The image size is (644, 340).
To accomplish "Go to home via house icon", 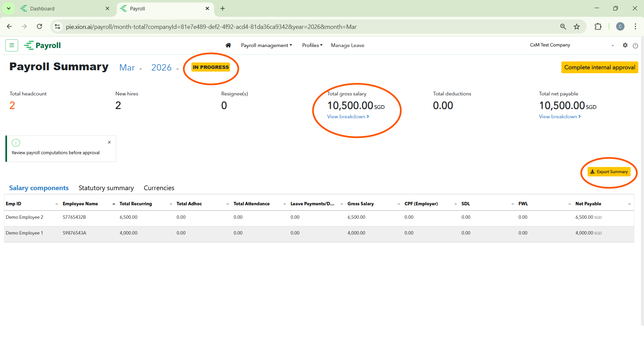I will [228, 45].
